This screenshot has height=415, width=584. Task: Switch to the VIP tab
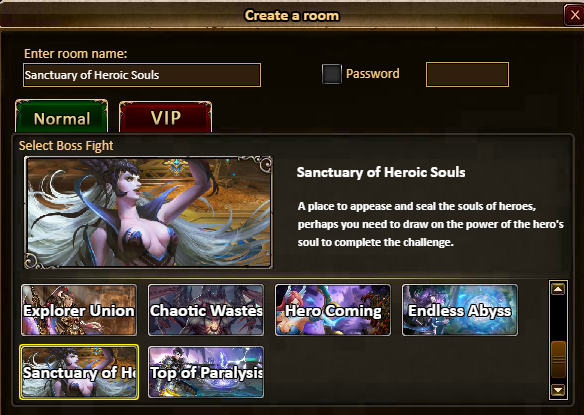click(x=165, y=117)
